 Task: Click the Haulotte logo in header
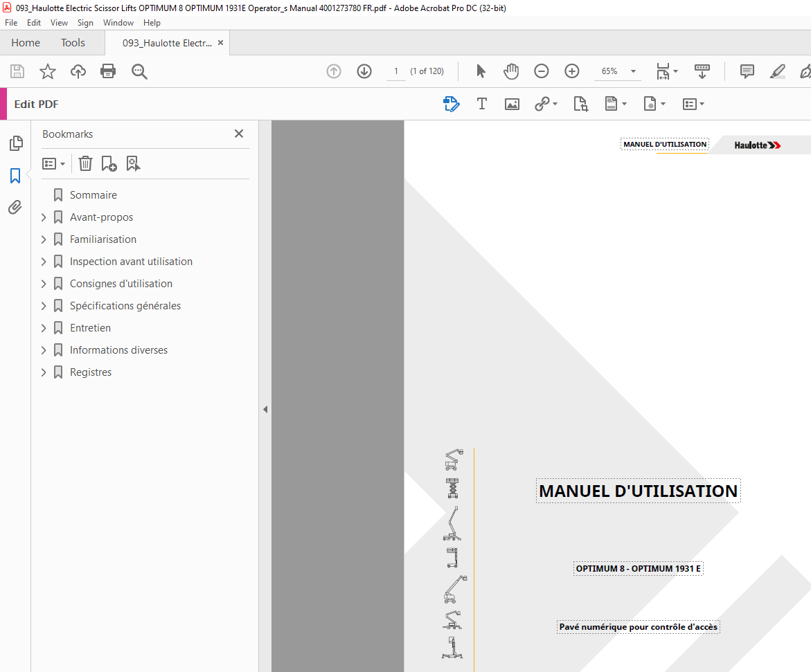click(x=757, y=145)
